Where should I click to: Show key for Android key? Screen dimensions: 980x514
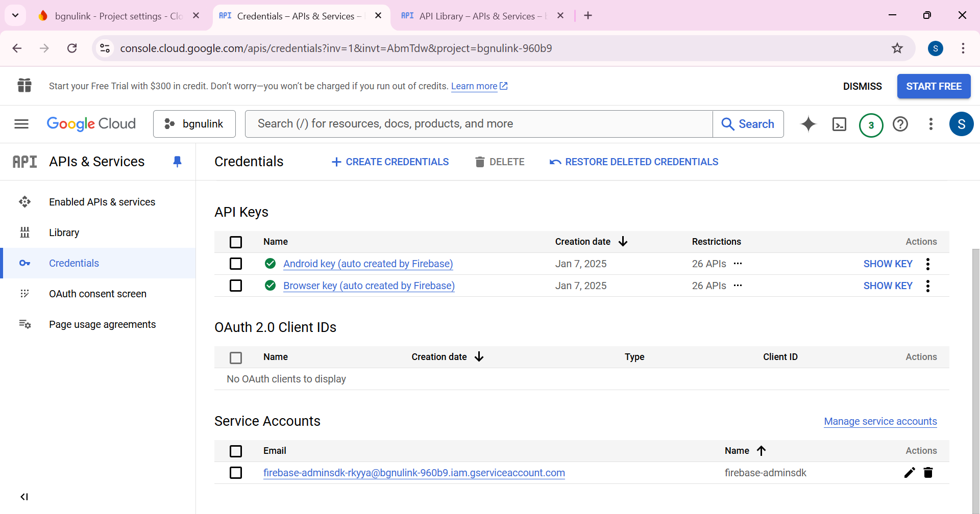(x=888, y=264)
